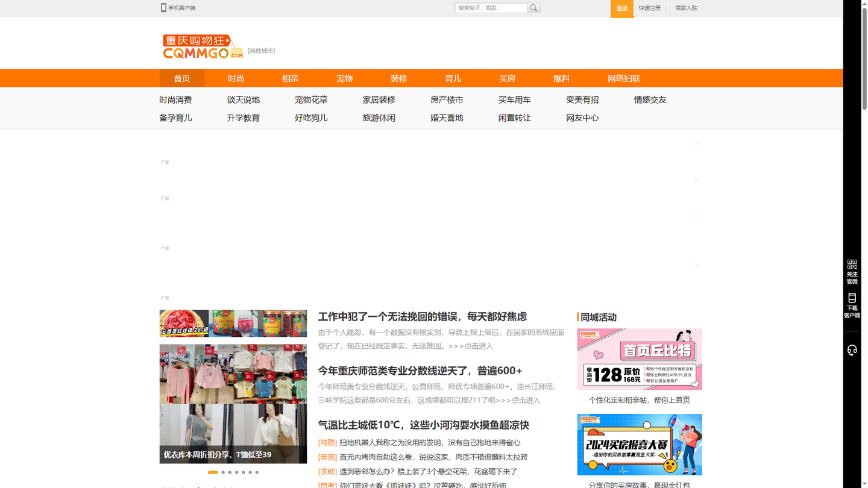Close the fourth advertisement banner
Viewport: 868px width, 488px height.
pyautogui.click(x=697, y=265)
